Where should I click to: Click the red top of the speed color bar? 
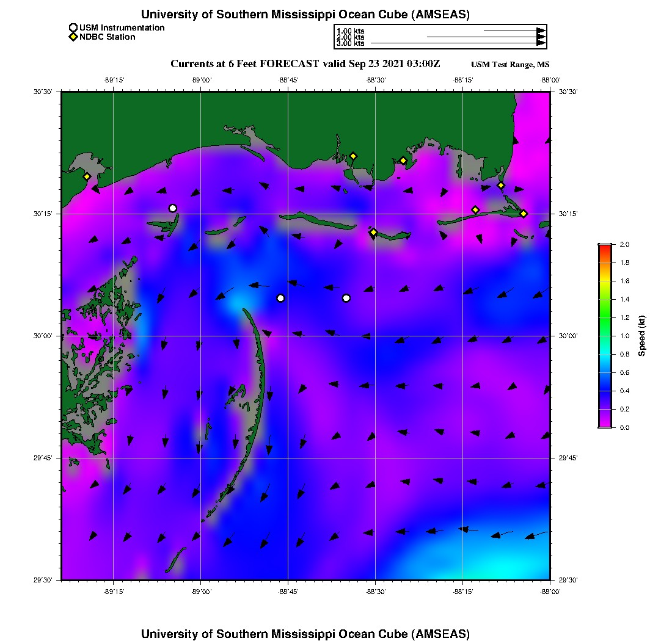click(x=605, y=246)
